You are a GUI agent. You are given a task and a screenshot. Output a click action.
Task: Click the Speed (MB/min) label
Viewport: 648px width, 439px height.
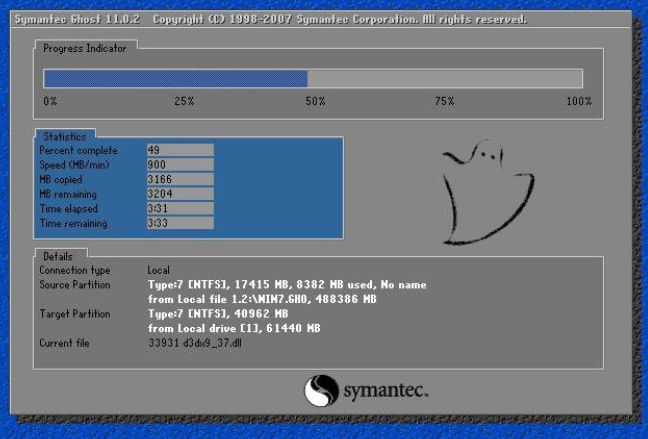click(x=74, y=165)
